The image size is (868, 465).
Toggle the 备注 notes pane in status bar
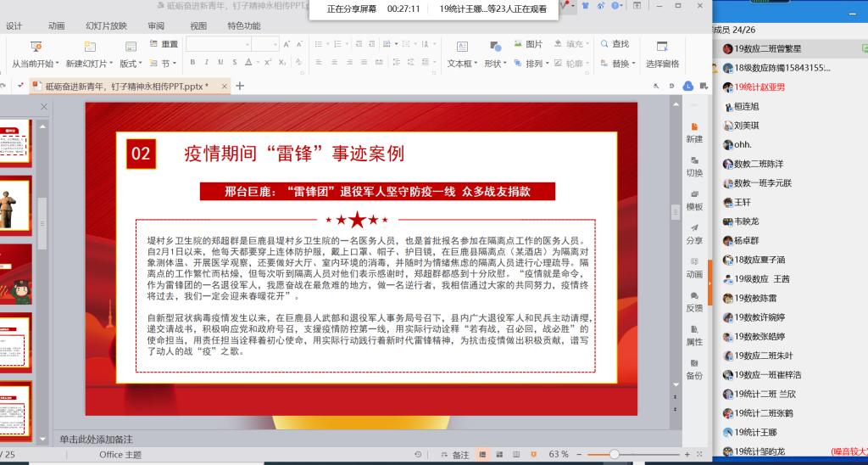(x=454, y=455)
